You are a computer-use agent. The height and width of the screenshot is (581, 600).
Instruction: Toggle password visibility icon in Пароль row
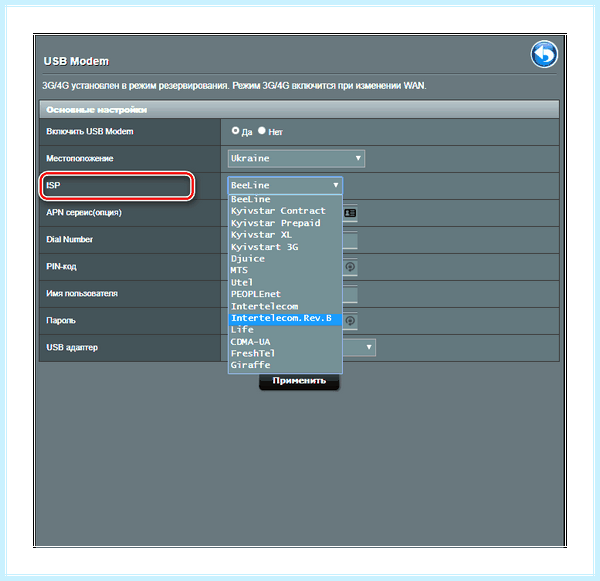[350, 321]
